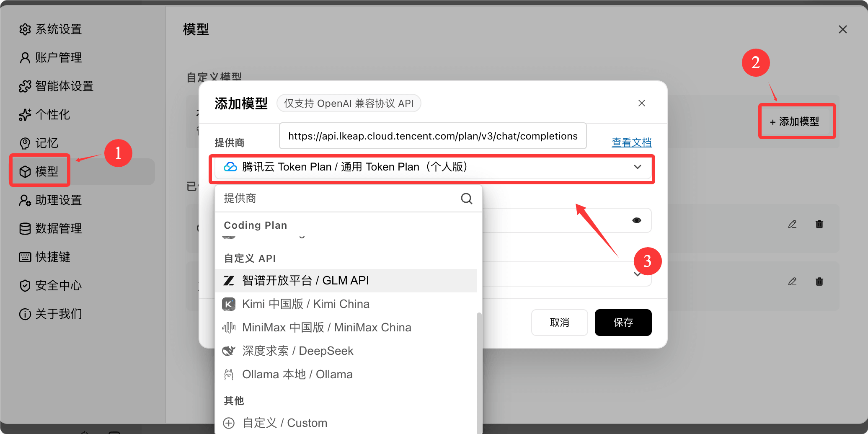Click the 智谱 Z logo icon

[229, 281]
